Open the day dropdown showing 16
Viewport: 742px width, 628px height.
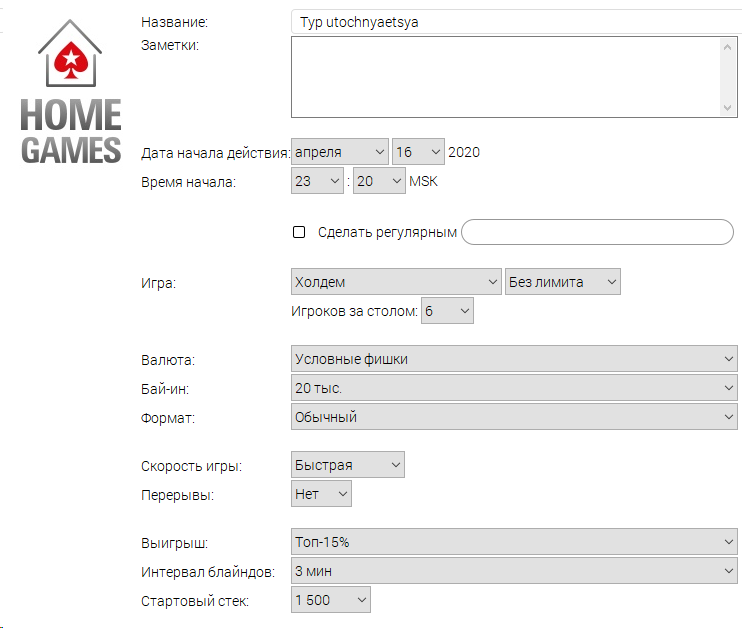point(418,152)
